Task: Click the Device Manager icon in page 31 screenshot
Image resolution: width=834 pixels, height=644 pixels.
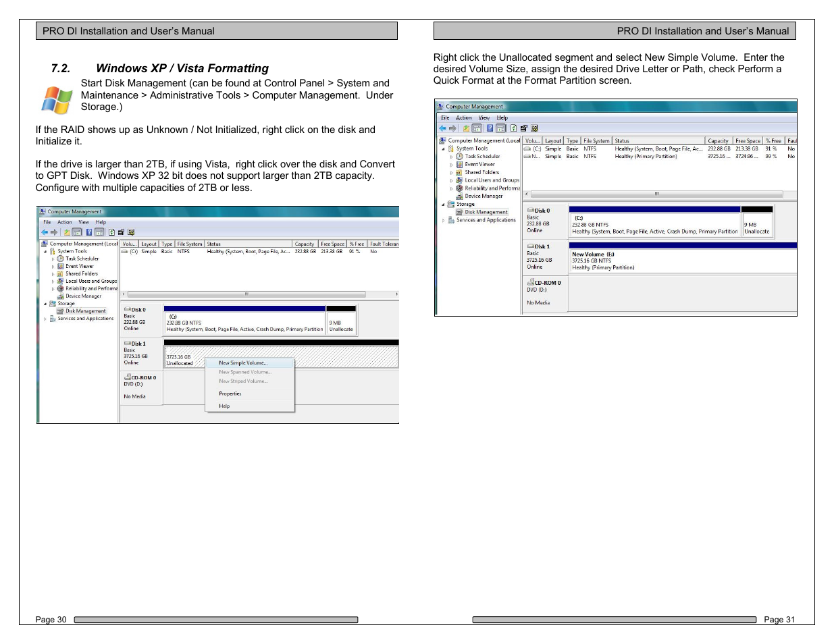Action: 459,196
